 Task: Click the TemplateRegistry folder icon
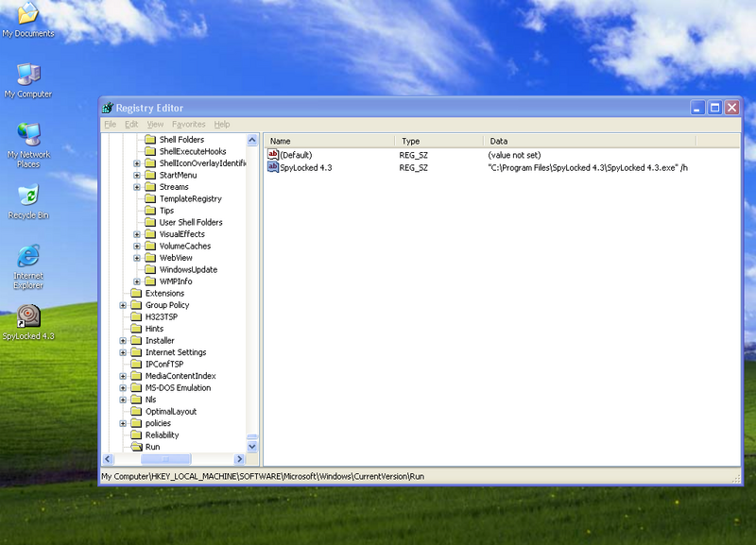coord(150,198)
